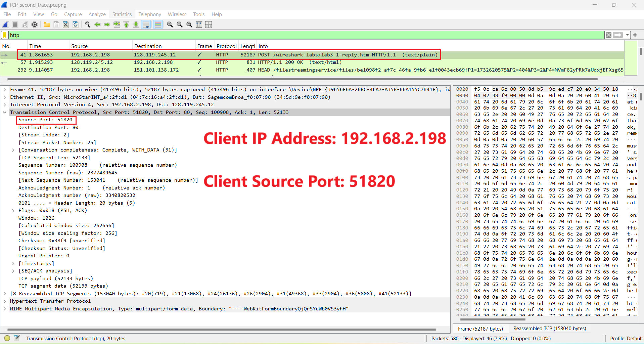Expand the MIME Multipart Media Encapsulation row

click(x=5, y=309)
